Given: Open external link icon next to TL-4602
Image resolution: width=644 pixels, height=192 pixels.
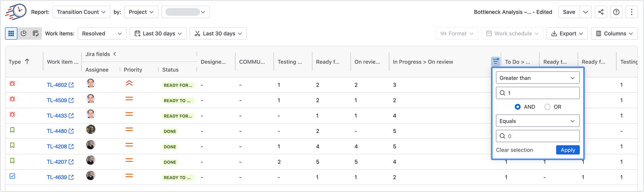Looking at the screenshot, I should pos(71,85).
